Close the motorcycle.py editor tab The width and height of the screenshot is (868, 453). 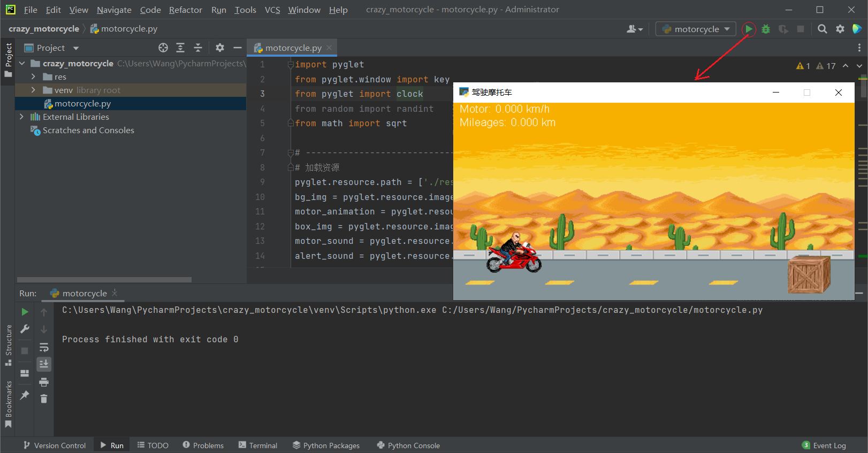(329, 48)
